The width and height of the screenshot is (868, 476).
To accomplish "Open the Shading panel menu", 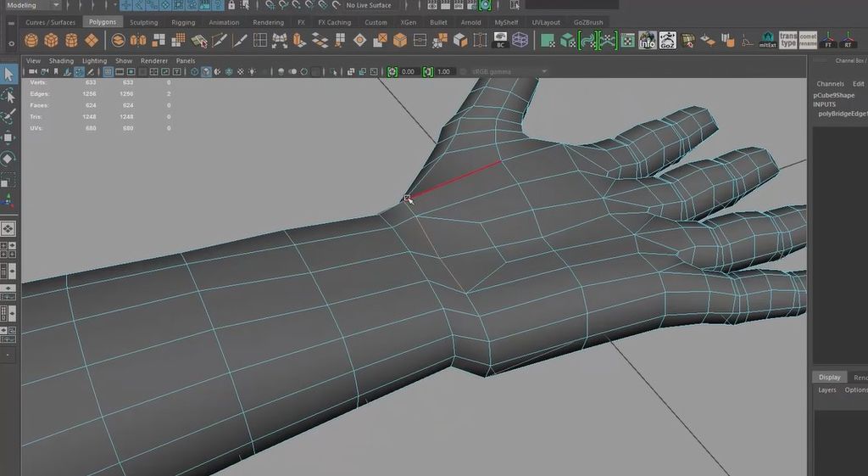I will pos(61,61).
